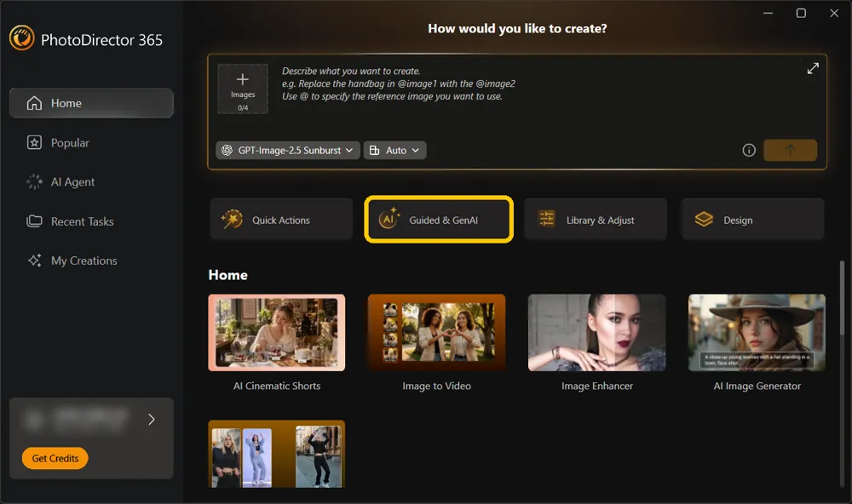Click the PhotoDirector 365 logo icon

22,38
